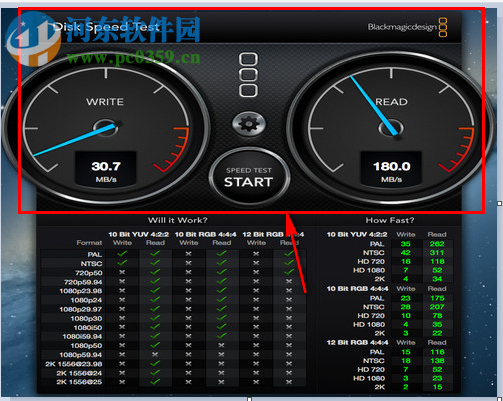Click 1080i59.94 read checkmark under 10 Bit RGB

point(221,336)
